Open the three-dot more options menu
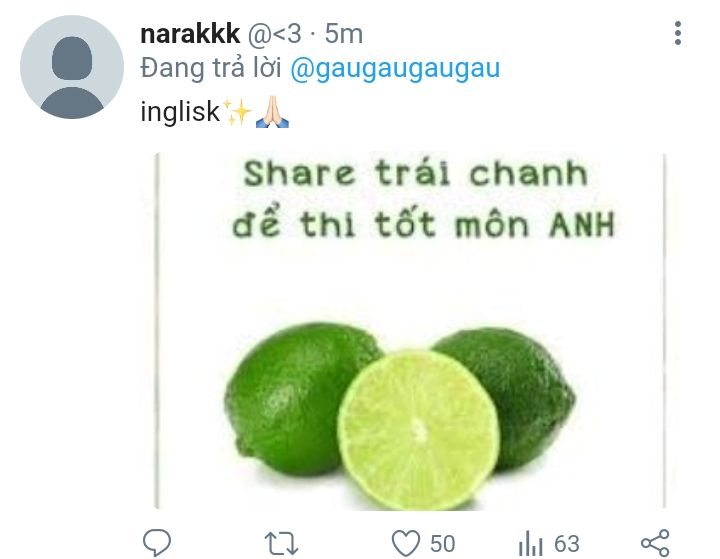Screen dimensions: 720x559 (x=678, y=33)
